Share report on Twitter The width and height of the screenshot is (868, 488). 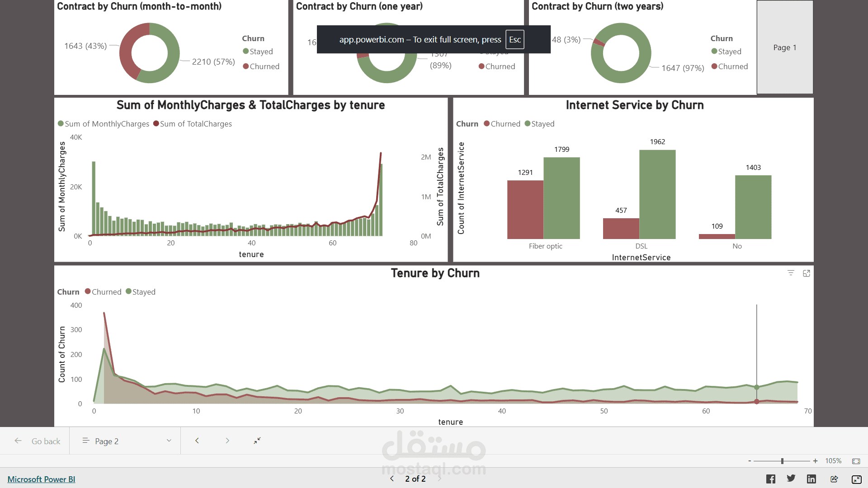pos(791,479)
